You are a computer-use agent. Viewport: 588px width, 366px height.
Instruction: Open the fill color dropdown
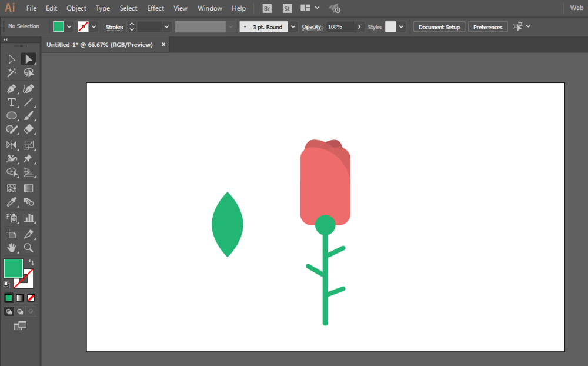click(x=69, y=26)
